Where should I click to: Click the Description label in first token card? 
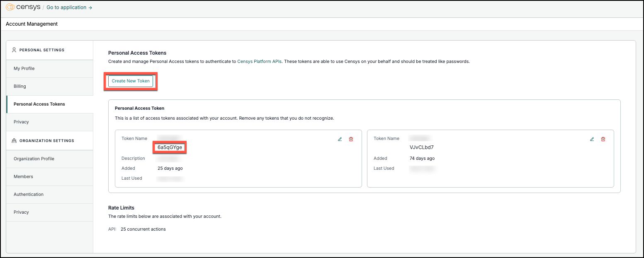tap(133, 159)
